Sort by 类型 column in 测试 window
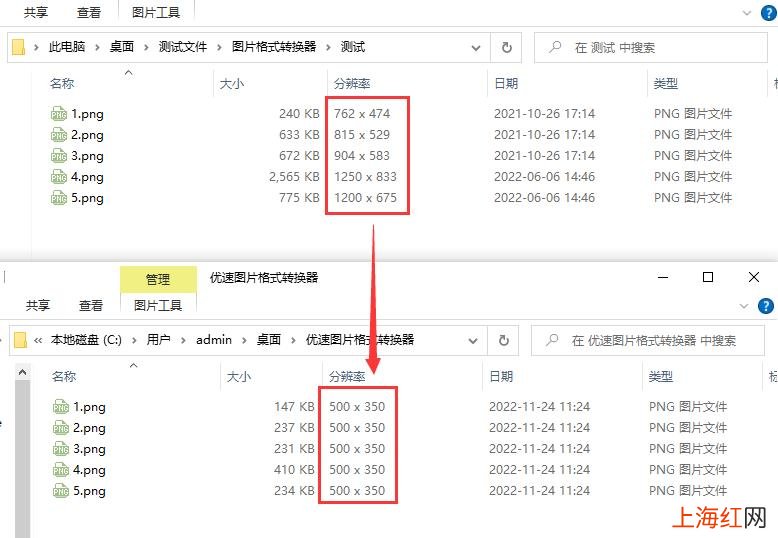Screen dimensions: 778x538 point(665,83)
